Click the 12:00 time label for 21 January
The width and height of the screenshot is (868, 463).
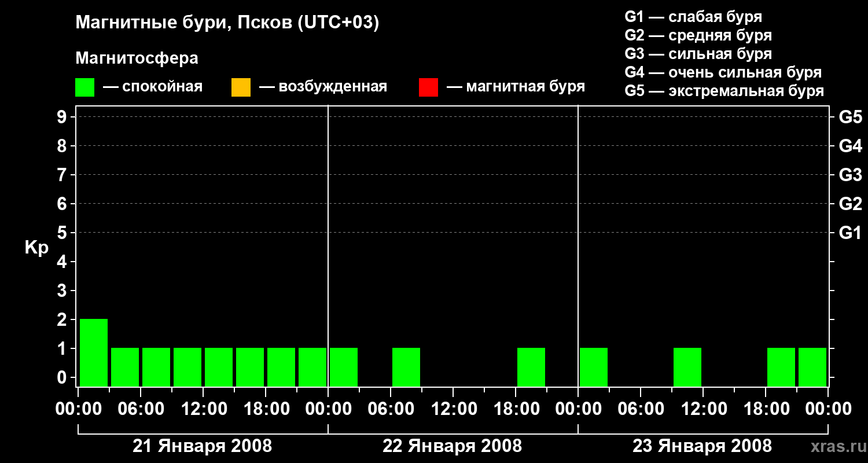[x=203, y=409]
